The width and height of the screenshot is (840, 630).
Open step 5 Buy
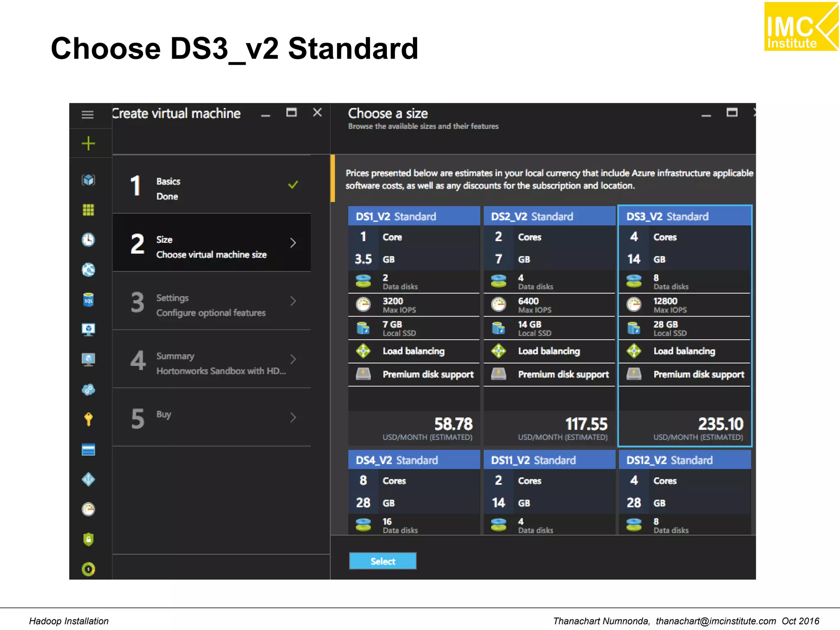coord(211,418)
